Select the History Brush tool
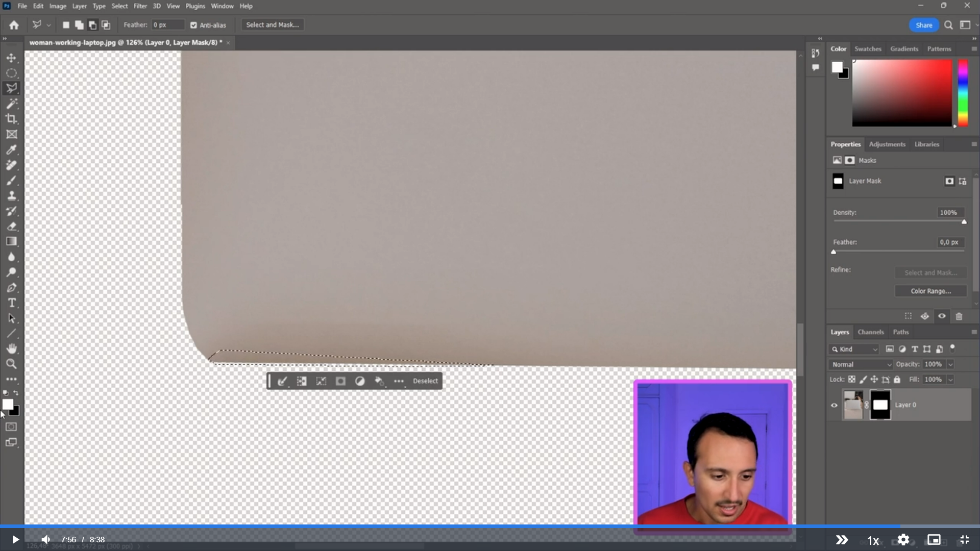This screenshot has height=551, width=980. pos(11,211)
